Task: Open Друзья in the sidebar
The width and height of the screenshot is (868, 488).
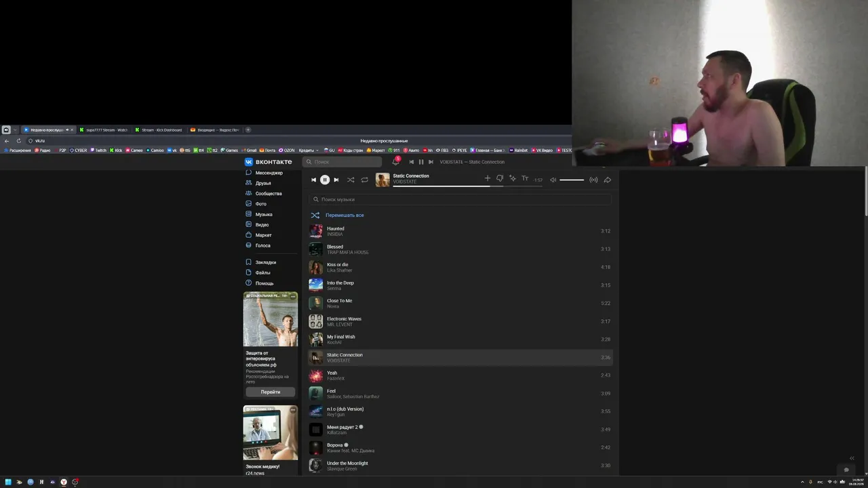Action: [258, 183]
